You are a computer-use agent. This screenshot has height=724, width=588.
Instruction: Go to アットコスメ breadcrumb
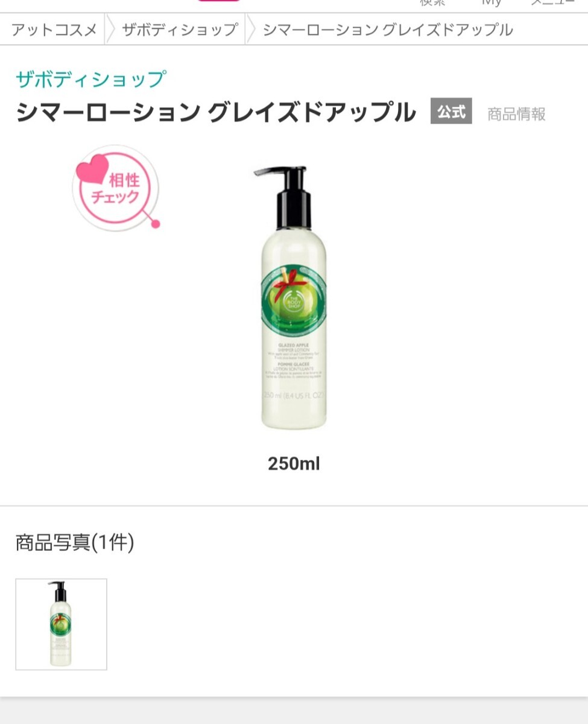[54, 30]
